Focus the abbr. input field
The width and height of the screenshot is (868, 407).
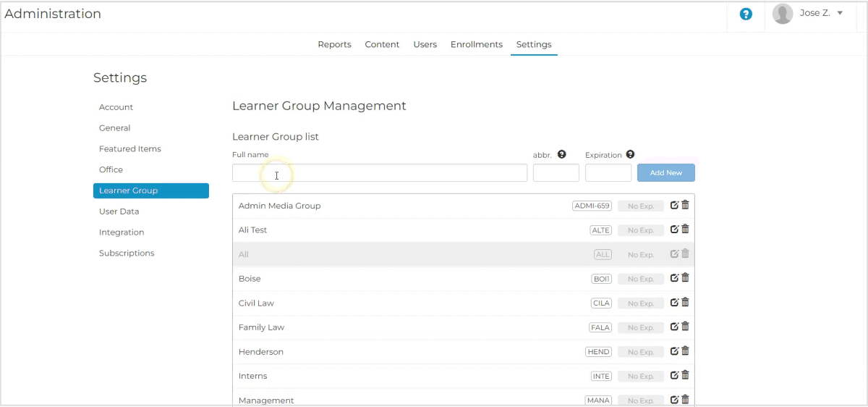click(x=556, y=172)
